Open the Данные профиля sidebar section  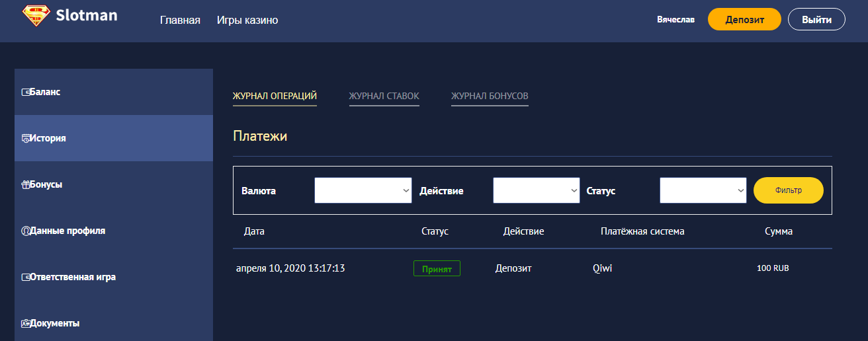pyautogui.click(x=114, y=231)
